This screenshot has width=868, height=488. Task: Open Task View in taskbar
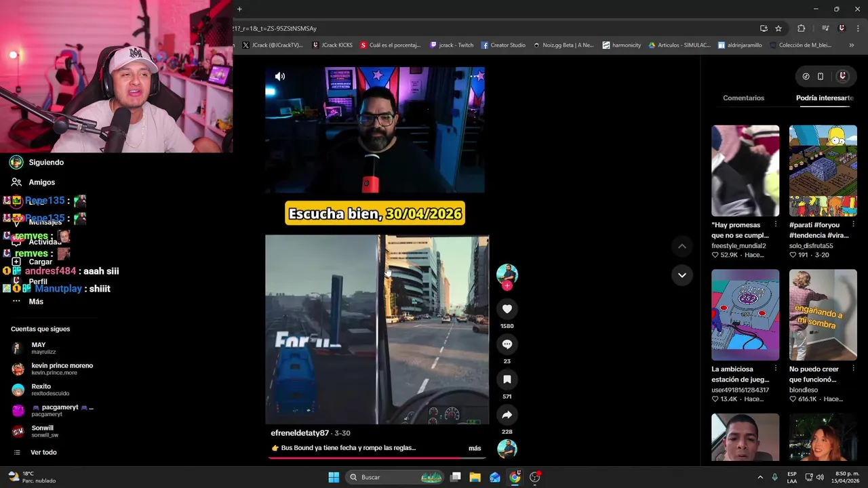pyautogui.click(x=456, y=477)
